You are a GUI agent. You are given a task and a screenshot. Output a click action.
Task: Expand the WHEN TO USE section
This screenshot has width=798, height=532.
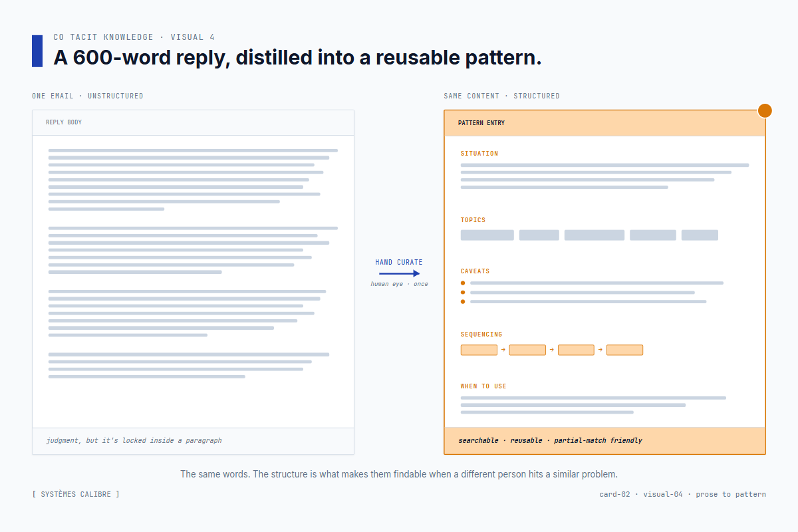[x=483, y=386]
